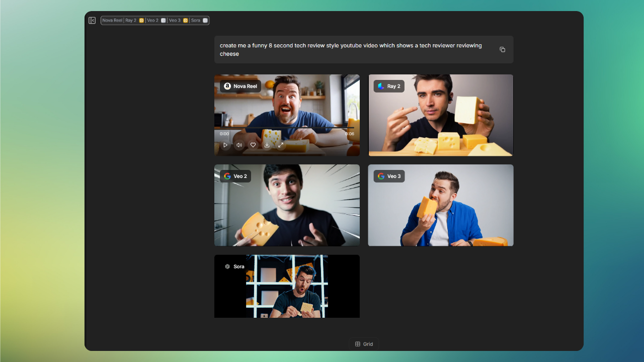
Task: Favorite the Nova Reel video with the heart icon
Action: [x=253, y=145]
